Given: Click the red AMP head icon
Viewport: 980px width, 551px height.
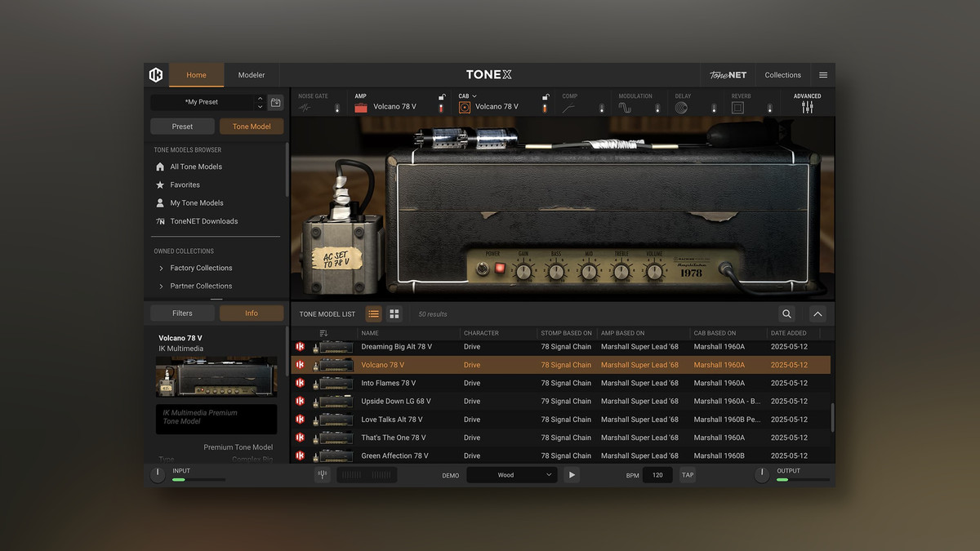Looking at the screenshot, I should point(361,107).
